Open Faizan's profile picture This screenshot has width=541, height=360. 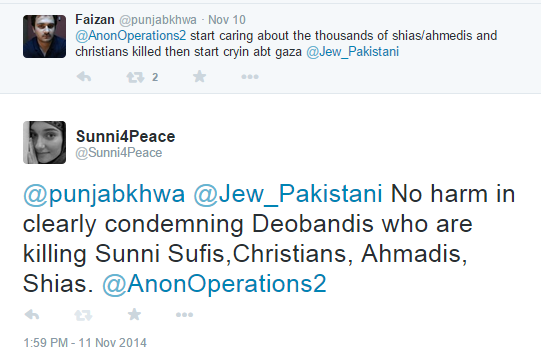click(x=45, y=36)
